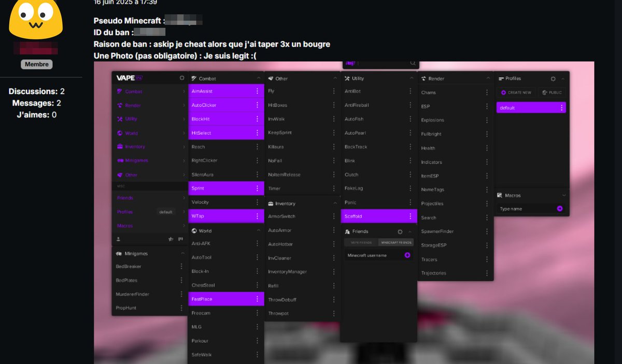Open Timer options three-dot menu

334,188
